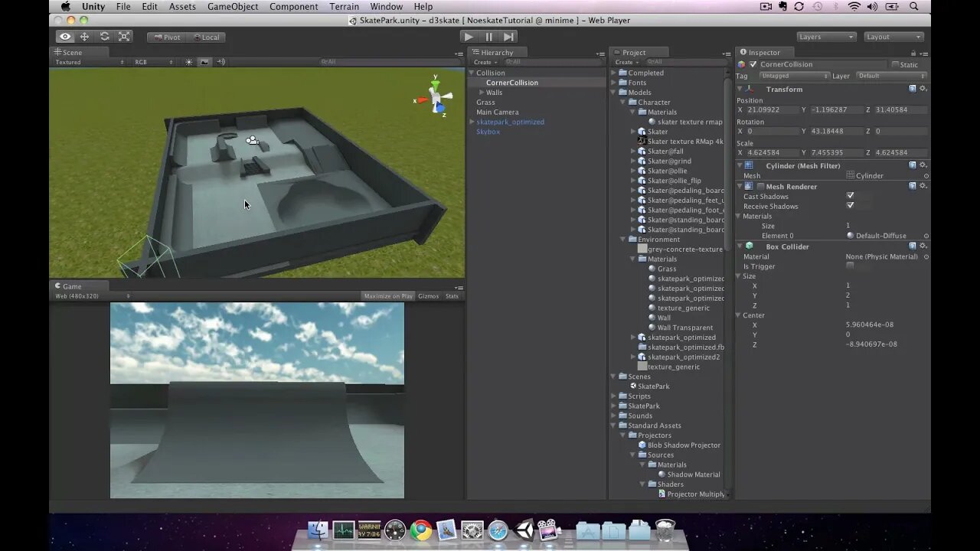Enable the Static checkbox

click(895, 64)
